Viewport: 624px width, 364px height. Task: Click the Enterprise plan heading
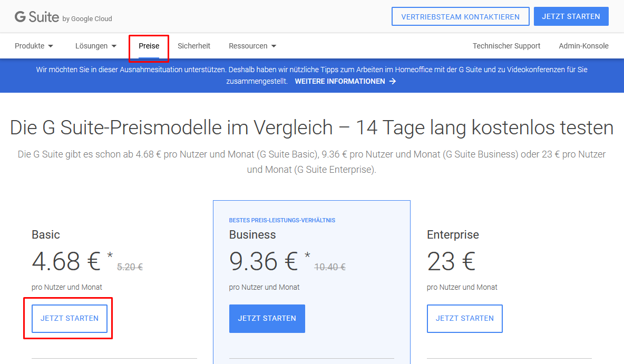453,235
